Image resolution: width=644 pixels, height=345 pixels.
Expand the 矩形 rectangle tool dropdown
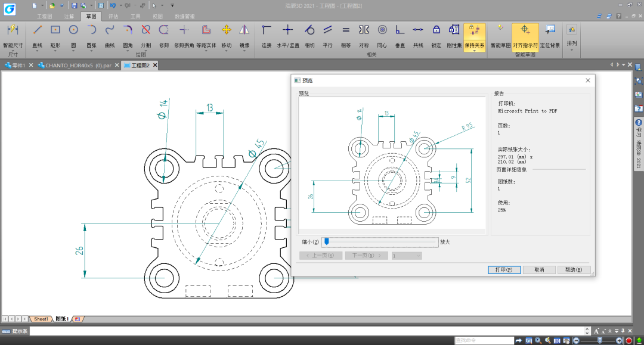coord(55,52)
